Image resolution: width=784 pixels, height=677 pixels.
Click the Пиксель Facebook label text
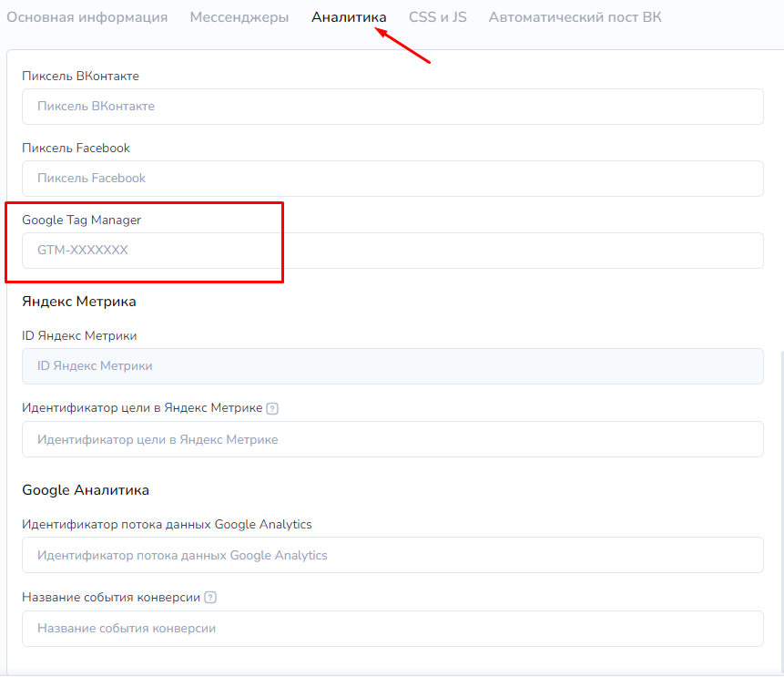click(x=76, y=148)
